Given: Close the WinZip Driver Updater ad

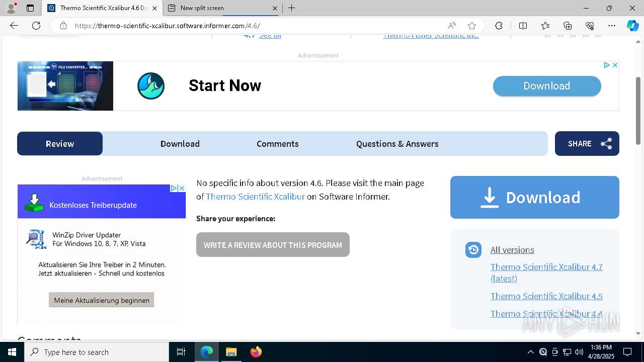Looking at the screenshot, I should pyautogui.click(x=182, y=188).
